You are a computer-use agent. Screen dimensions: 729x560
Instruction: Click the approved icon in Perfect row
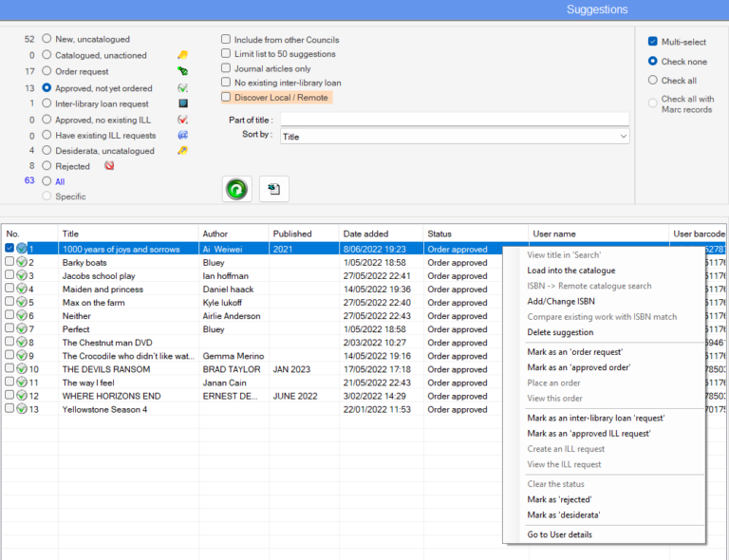click(x=22, y=328)
